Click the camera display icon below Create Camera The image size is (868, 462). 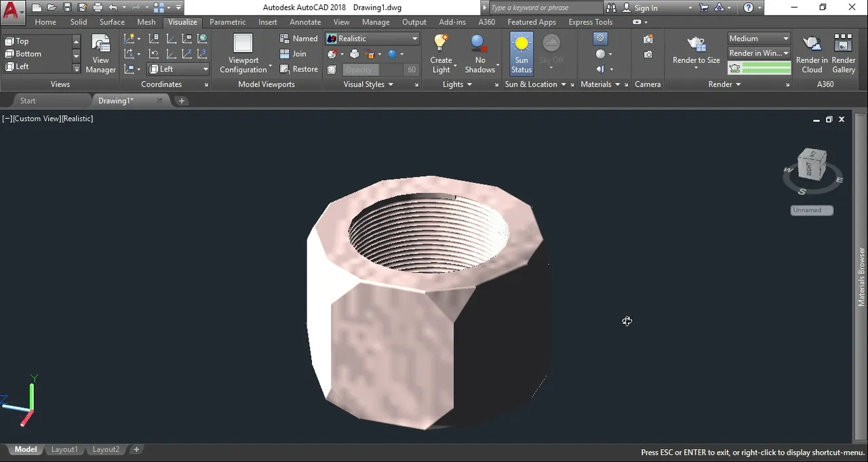pos(648,54)
